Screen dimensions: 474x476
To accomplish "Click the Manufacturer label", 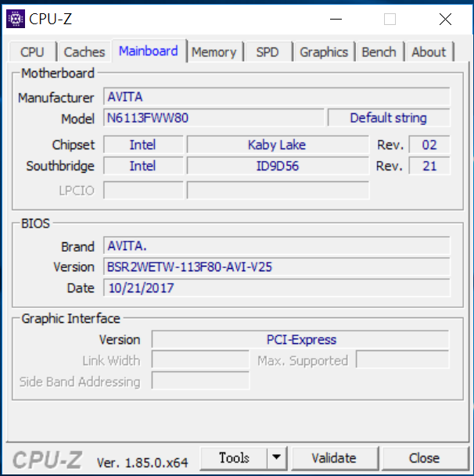I will click(x=56, y=98).
